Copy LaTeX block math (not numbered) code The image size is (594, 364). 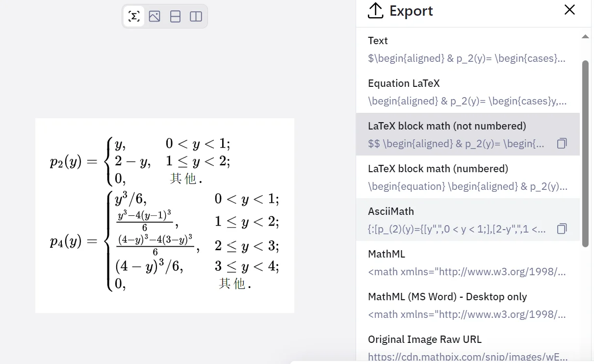[x=562, y=143]
